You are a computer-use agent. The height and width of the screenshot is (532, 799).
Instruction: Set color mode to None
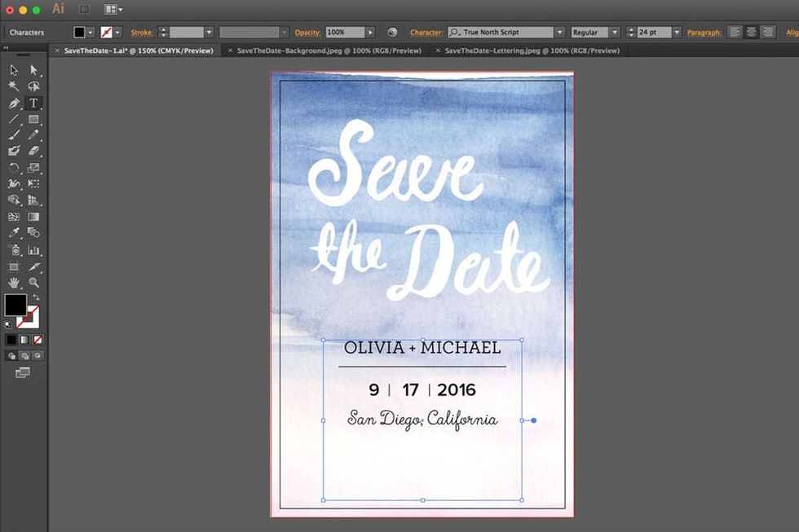[x=38, y=339]
